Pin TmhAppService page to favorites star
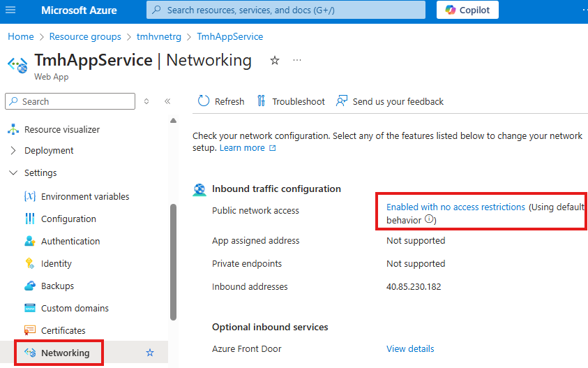The height and width of the screenshot is (368, 588). [x=275, y=60]
